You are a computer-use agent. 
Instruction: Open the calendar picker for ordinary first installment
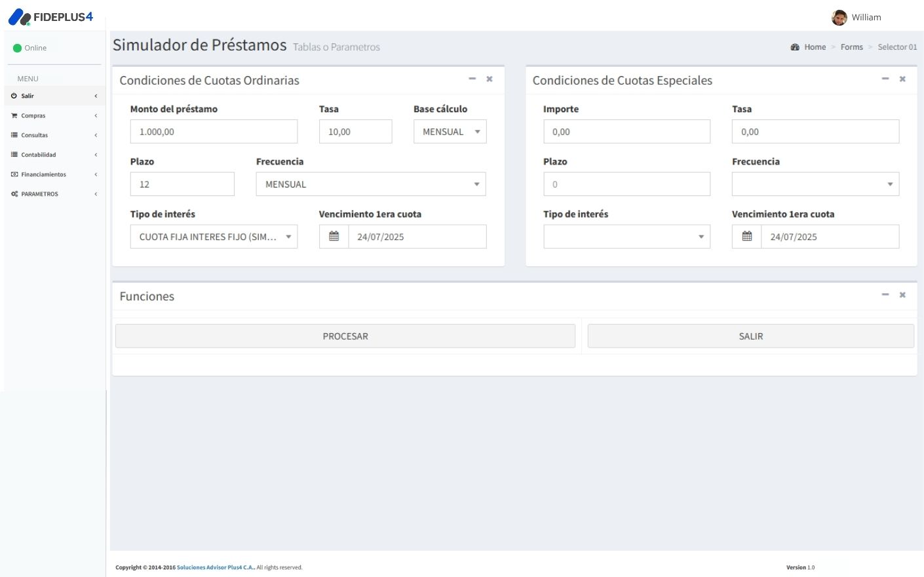click(334, 236)
